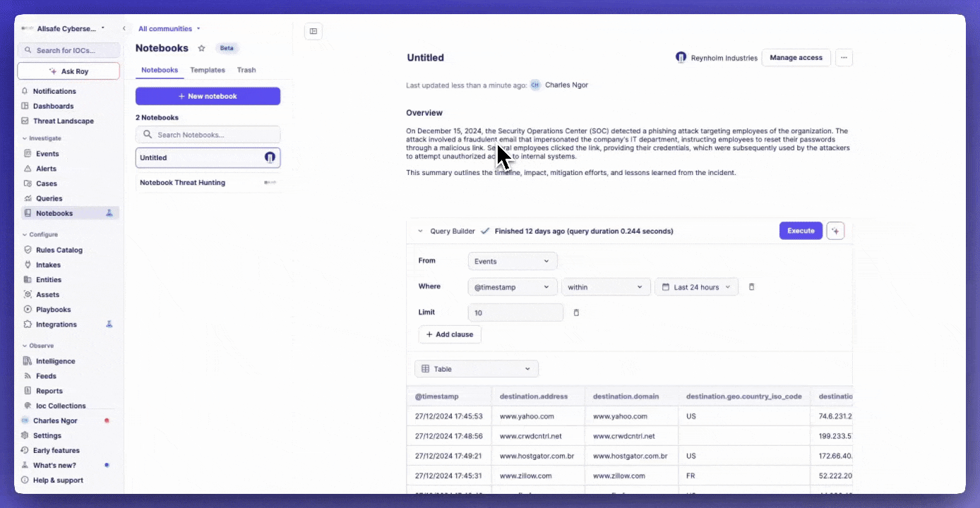Toggle the notebook list side panel
Viewport: 980px width, 508px height.
313,31
